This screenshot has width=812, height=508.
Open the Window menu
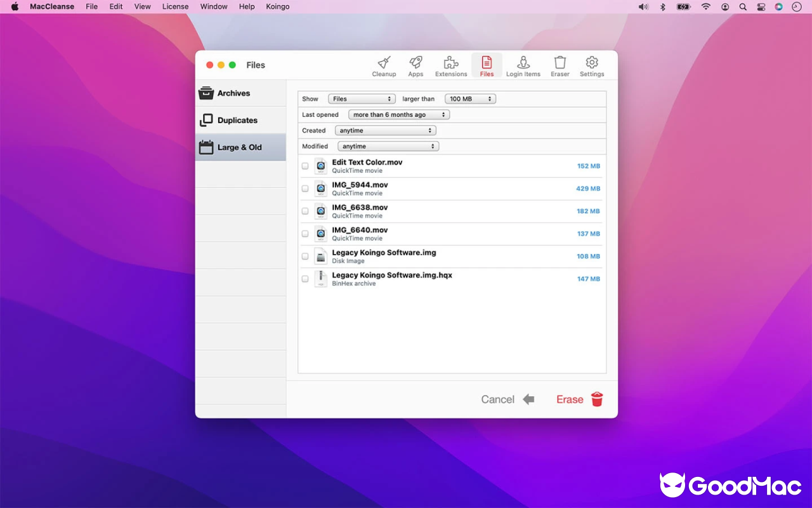pos(213,6)
